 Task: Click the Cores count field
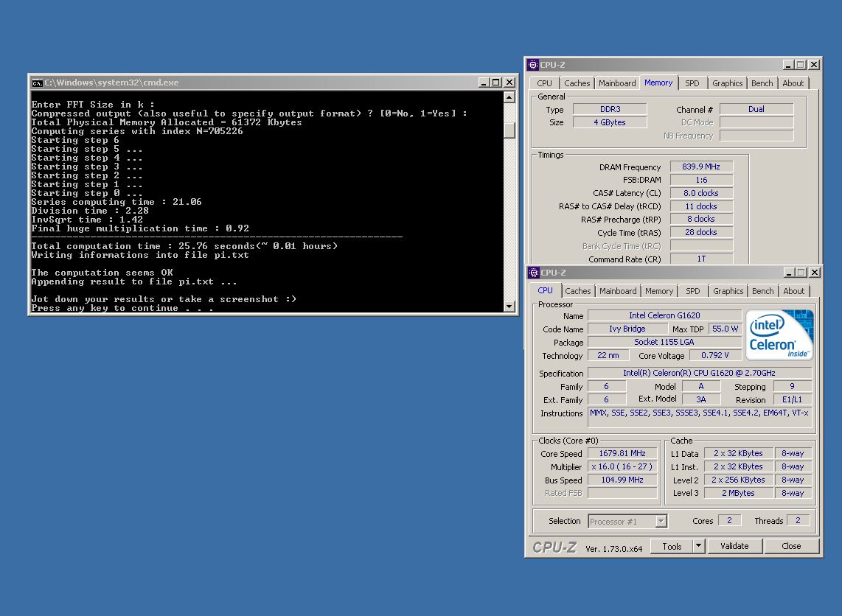(x=729, y=520)
